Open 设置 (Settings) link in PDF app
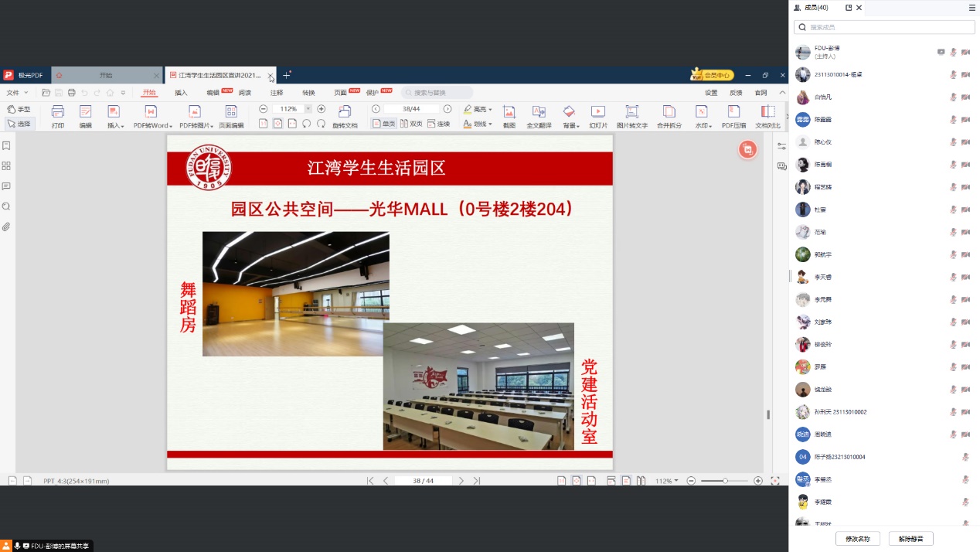The width and height of the screenshot is (980, 552). (x=711, y=93)
